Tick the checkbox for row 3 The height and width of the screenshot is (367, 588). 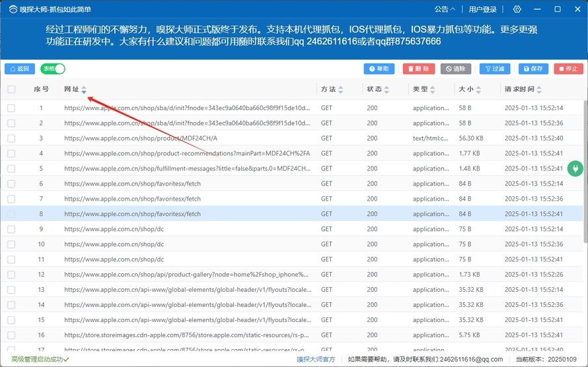point(11,139)
